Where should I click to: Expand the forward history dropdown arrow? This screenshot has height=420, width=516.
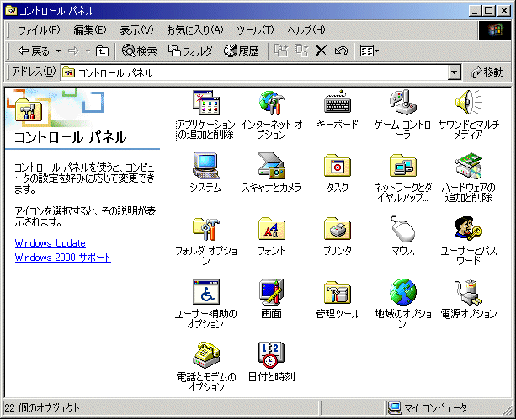[88, 51]
